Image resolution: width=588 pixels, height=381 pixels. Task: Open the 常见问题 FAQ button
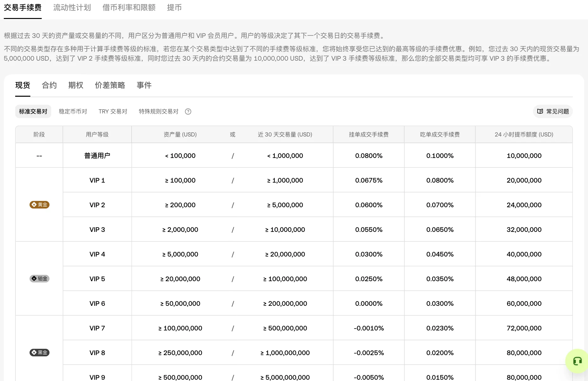pyautogui.click(x=553, y=112)
